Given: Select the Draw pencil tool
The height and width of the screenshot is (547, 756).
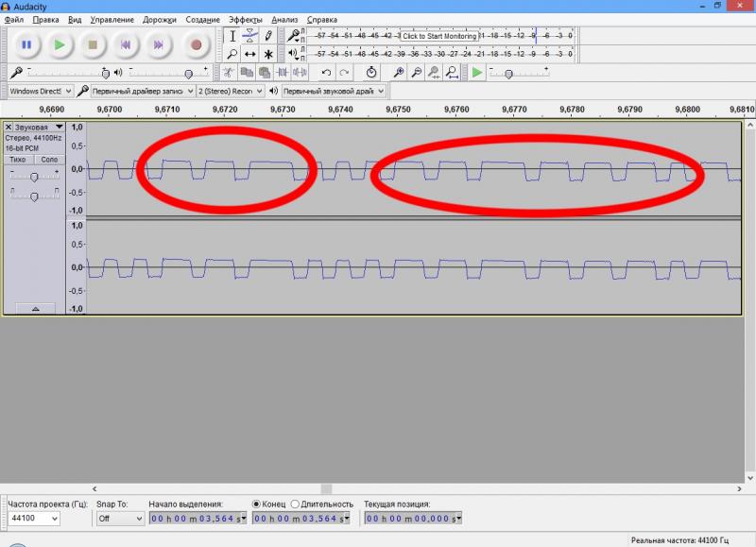Looking at the screenshot, I should click(268, 36).
